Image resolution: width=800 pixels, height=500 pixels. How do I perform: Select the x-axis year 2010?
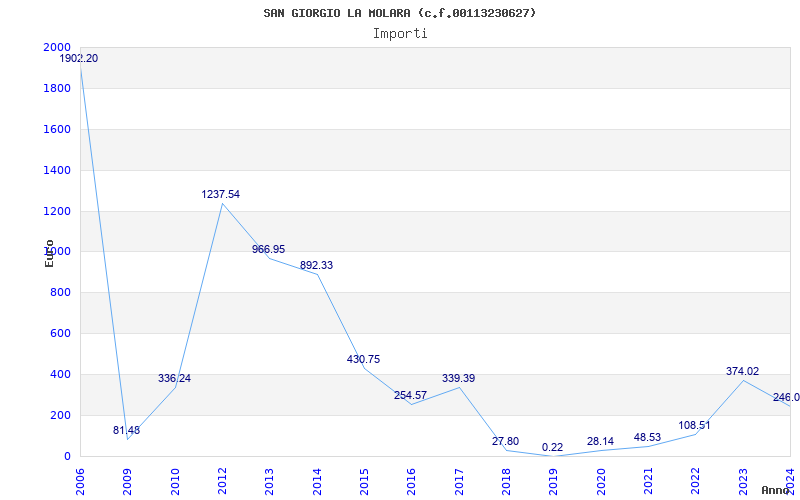[175, 482]
